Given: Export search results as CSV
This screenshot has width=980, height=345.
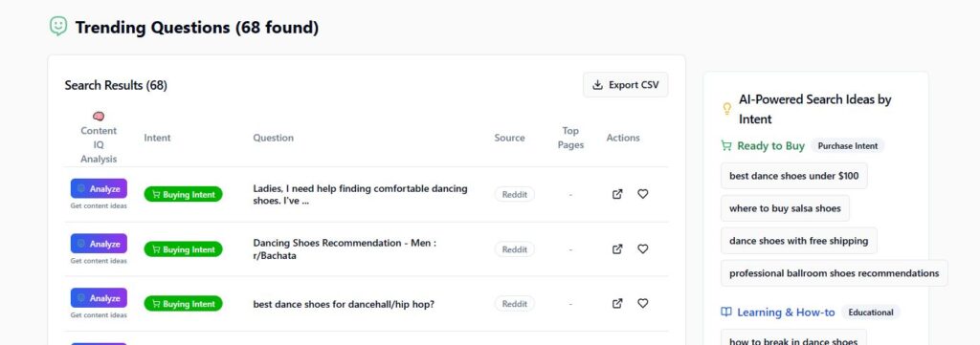Looking at the screenshot, I should coord(626,85).
